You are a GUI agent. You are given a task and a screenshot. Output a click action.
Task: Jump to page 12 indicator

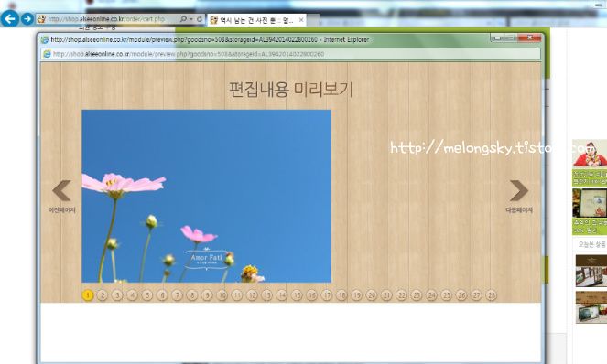(x=252, y=295)
